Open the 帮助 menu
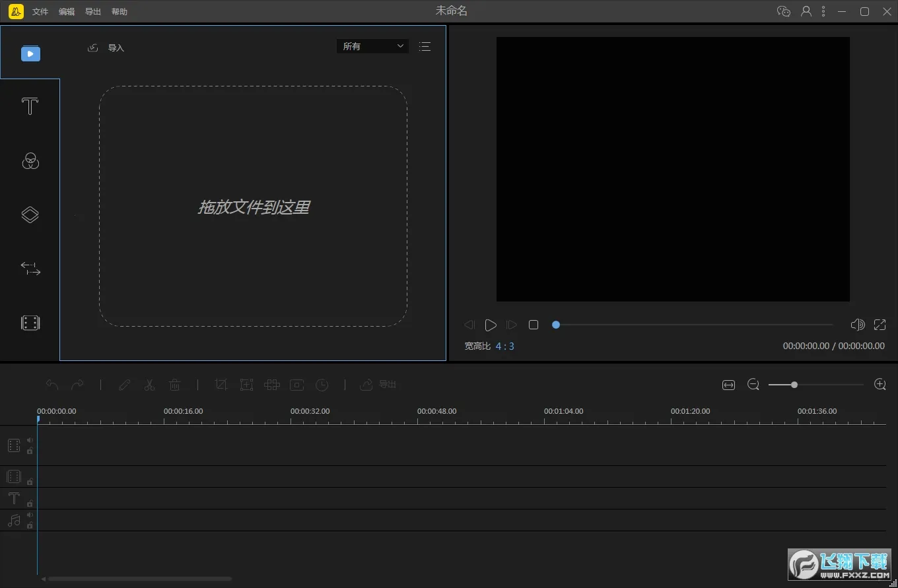898x588 pixels. [x=120, y=12]
